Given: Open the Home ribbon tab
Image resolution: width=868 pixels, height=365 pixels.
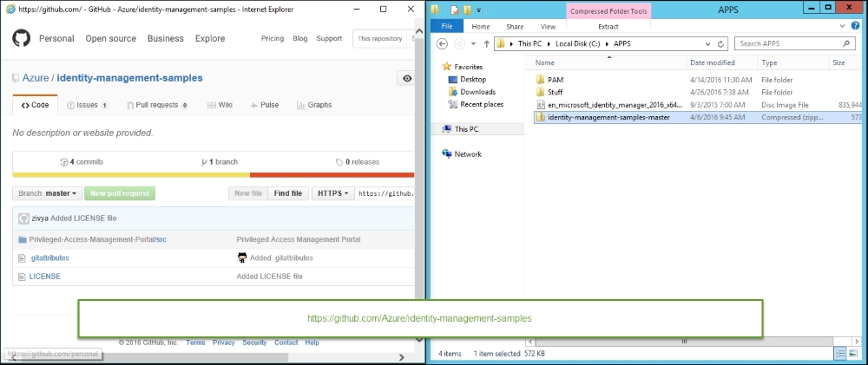Looking at the screenshot, I should click(x=481, y=27).
